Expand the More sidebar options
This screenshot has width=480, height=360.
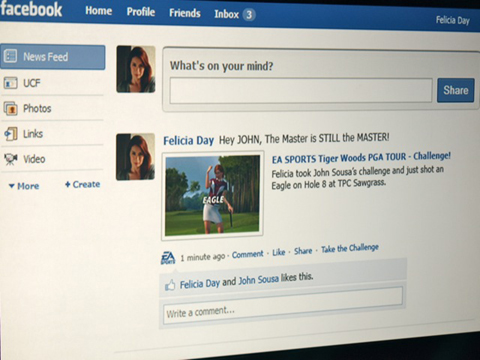click(24, 186)
